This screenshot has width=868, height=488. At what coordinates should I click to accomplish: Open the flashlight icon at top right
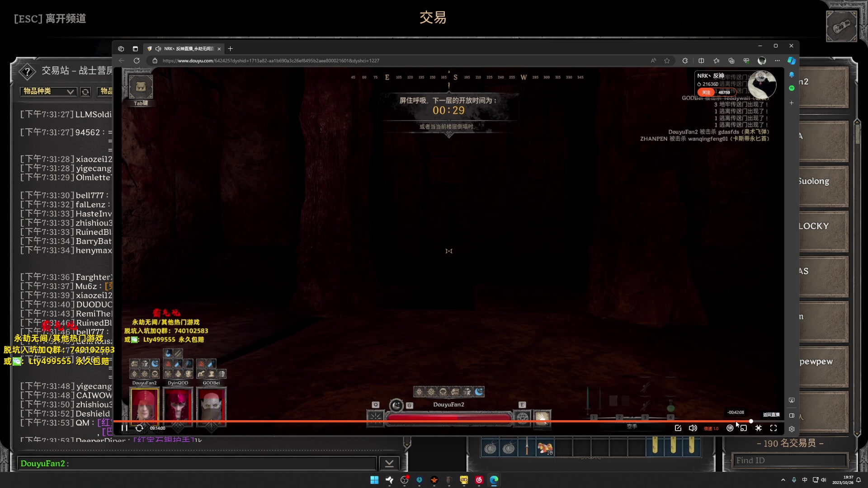(x=841, y=27)
